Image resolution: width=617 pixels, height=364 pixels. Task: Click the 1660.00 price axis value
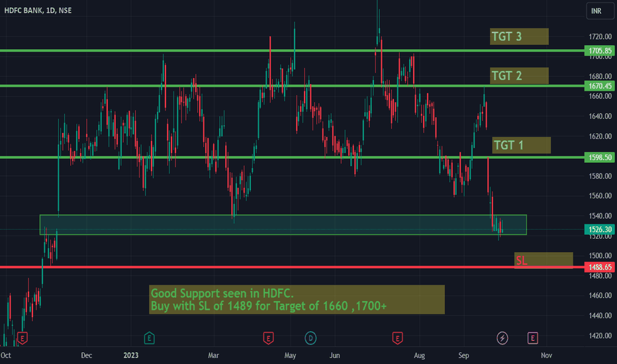[600, 96]
